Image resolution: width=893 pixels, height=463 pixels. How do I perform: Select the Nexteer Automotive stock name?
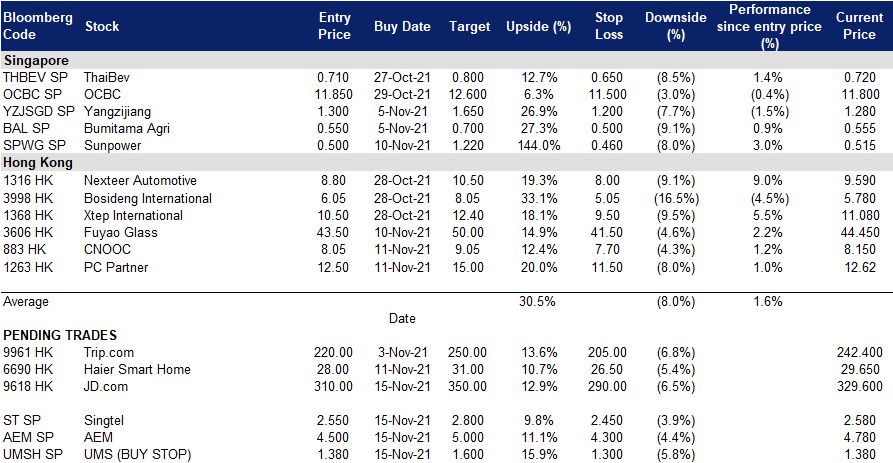(x=140, y=181)
